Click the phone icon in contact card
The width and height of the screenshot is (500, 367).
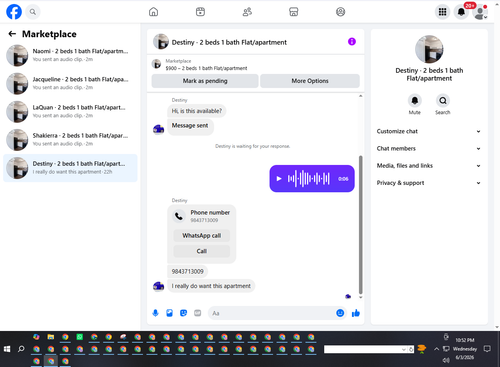[179, 216]
